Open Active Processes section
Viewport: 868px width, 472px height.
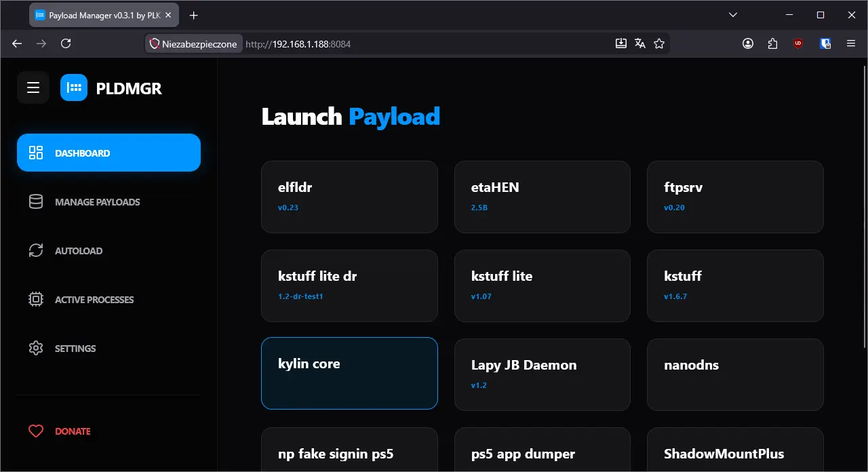tap(108, 299)
